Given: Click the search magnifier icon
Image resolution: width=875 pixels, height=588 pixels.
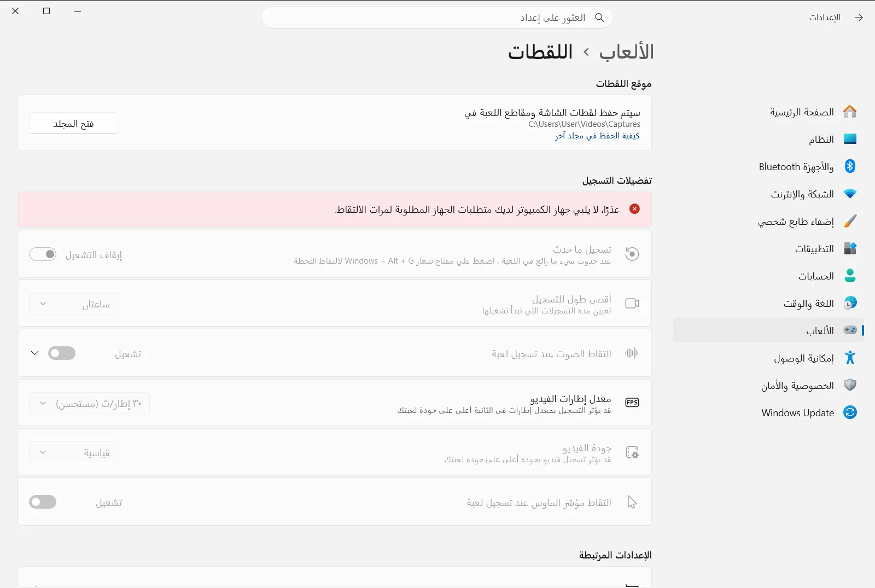Looking at the screenshot, I should point(599,18).
